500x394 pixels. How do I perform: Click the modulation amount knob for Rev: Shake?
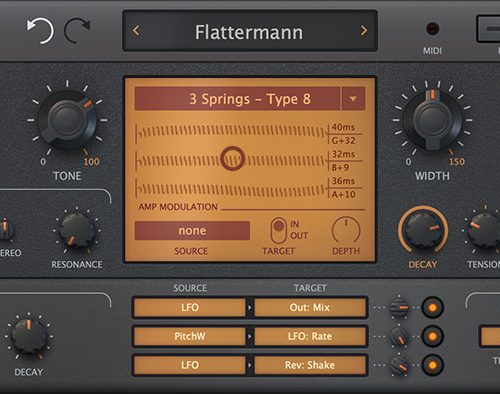click(x=399, y=366)
